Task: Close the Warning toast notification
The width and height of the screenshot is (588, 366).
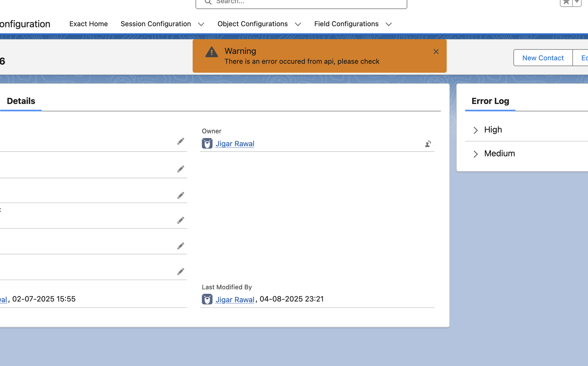Action: click(x=436, y=52)
